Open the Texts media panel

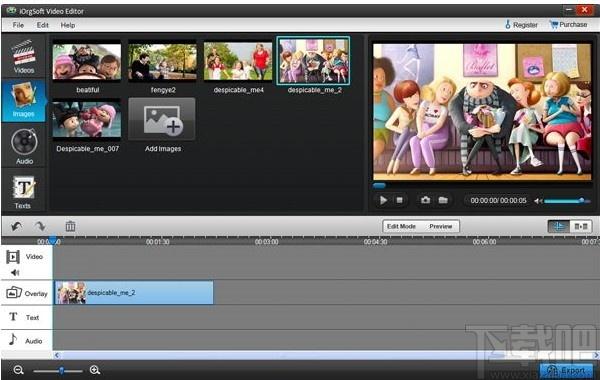click(x=24, y=191)
